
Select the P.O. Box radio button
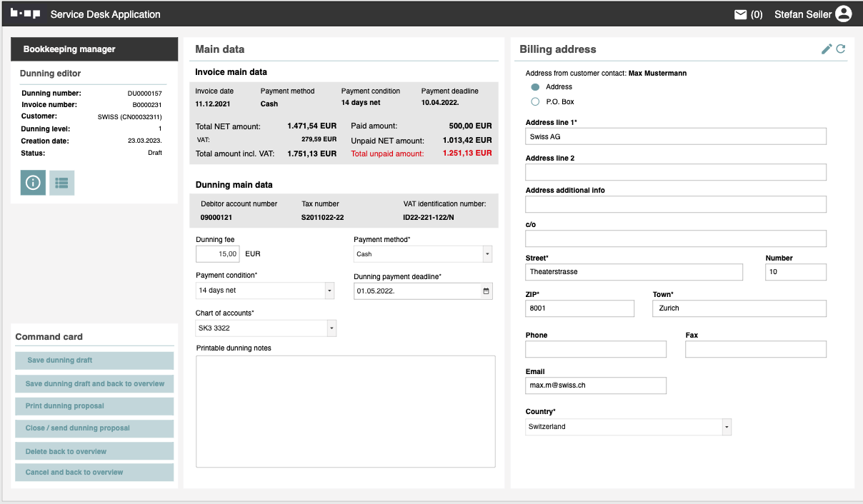point(535,102)
